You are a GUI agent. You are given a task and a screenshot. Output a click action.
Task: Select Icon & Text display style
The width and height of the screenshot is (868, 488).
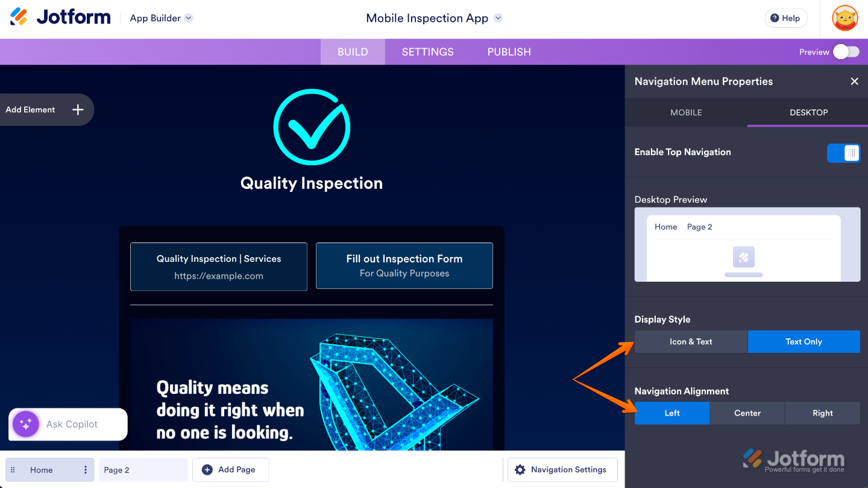(x=691, y=341)
